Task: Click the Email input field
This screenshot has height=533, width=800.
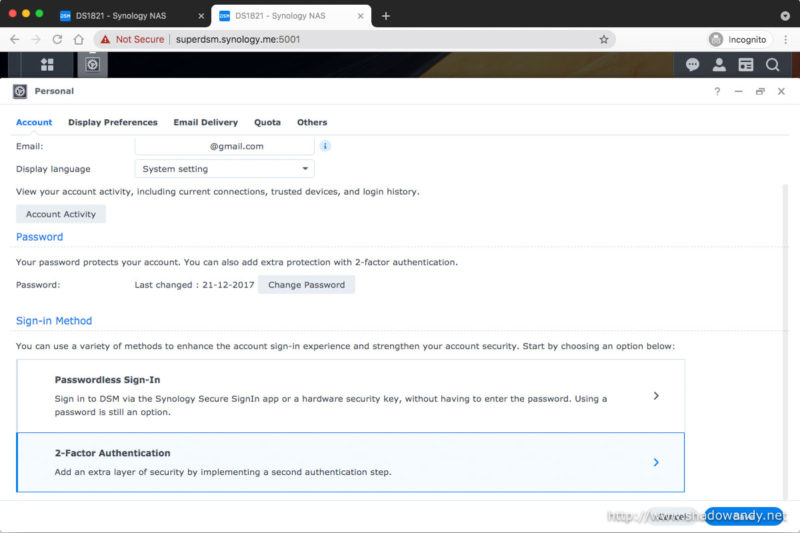Action: click(x=224, y=146)
